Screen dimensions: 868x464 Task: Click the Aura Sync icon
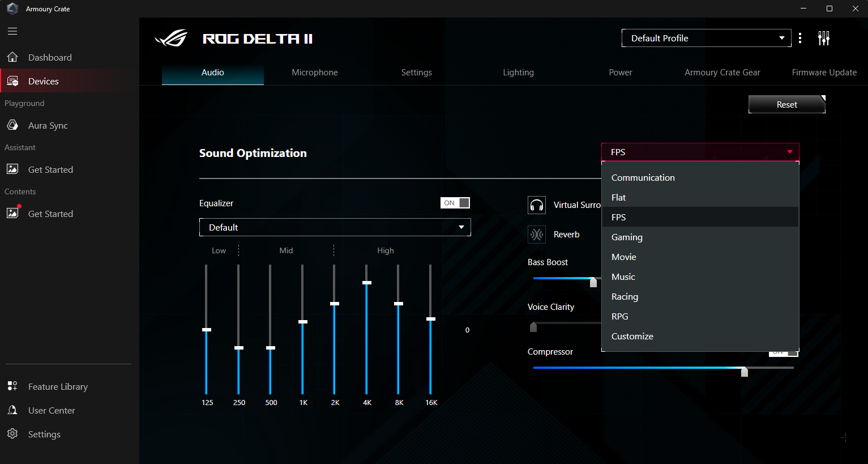pyautogui.click(x=12, y=125)
